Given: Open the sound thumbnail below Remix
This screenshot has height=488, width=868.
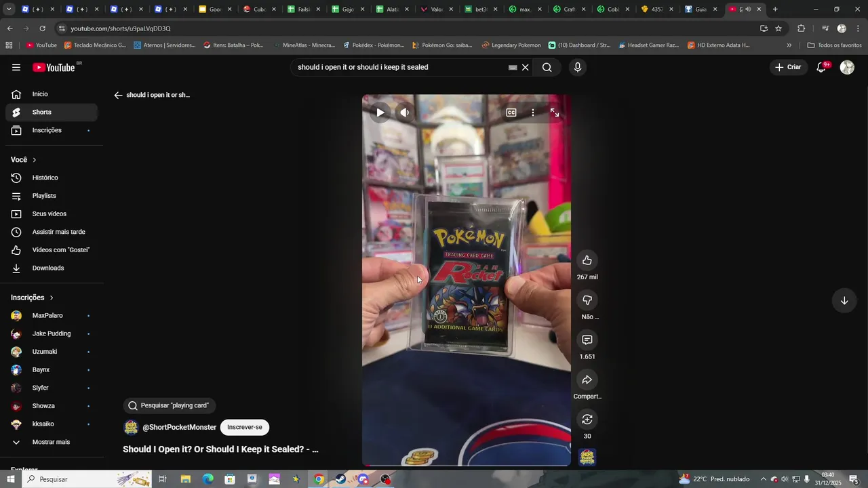Looking at the screenshot, I should tap(587, 457).
